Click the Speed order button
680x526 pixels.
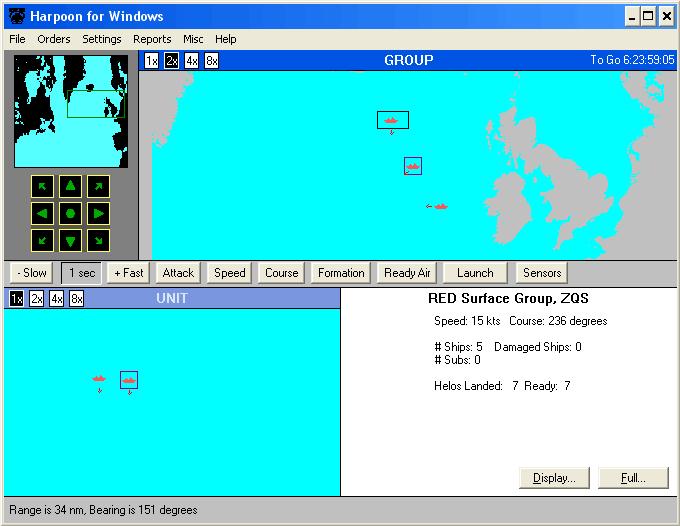click(230, 273)
